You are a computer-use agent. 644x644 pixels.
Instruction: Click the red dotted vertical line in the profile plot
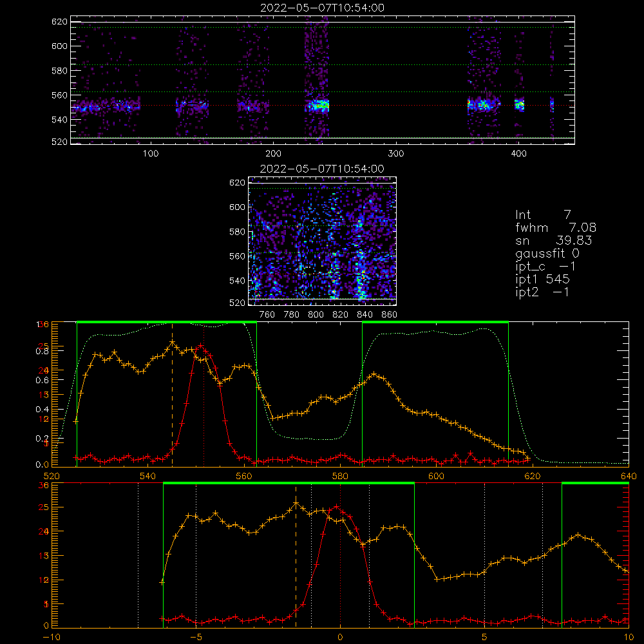point(204,394)
